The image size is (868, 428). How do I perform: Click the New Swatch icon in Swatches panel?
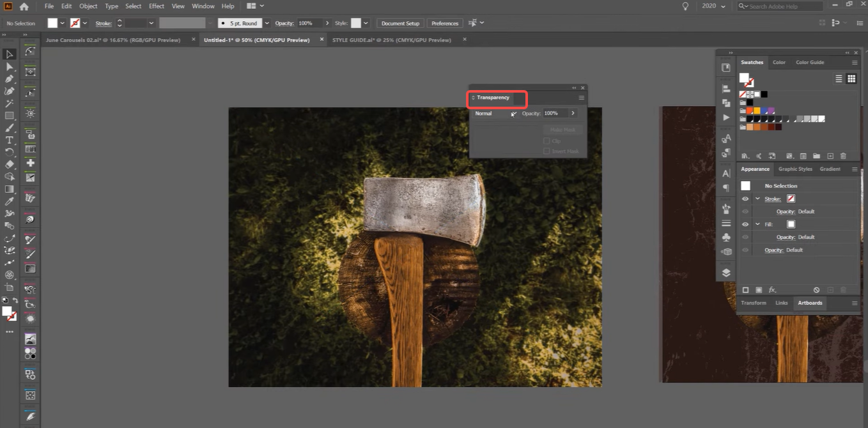tap(830, 156)
